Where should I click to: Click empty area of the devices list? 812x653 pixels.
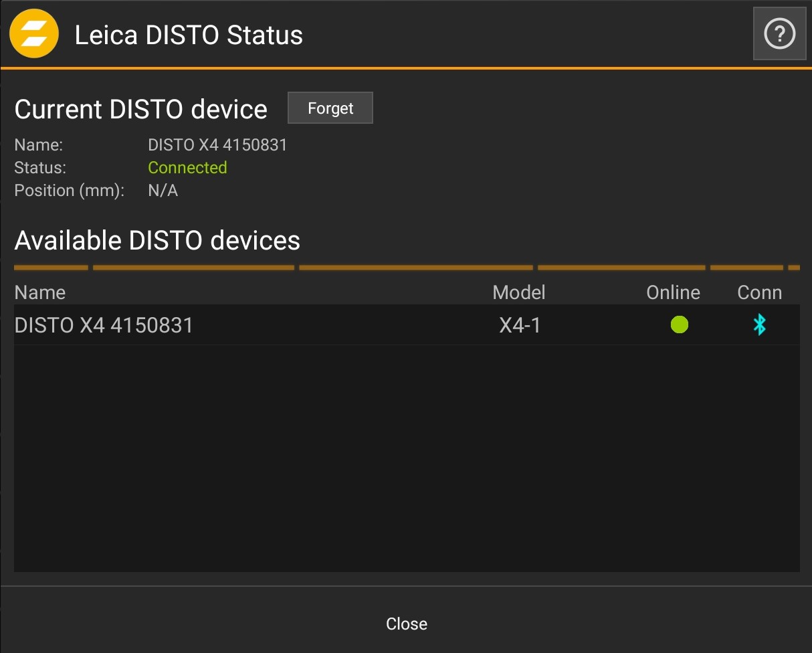[x=406, y=462]
